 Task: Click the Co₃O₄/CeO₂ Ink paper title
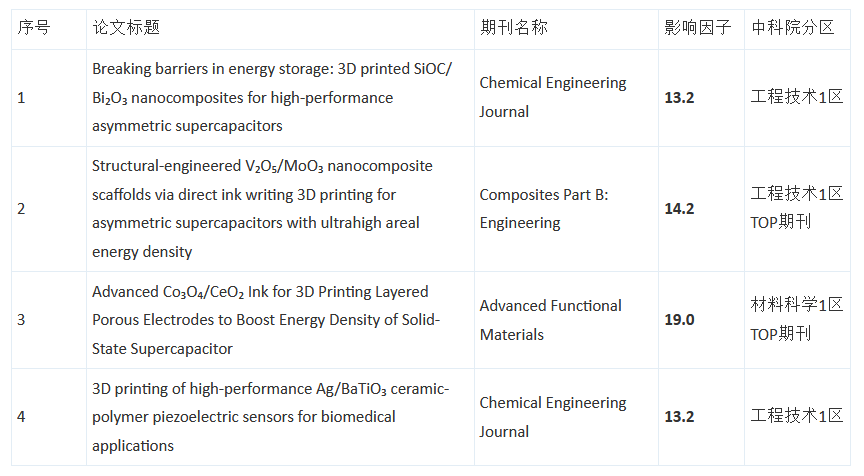point(266,320)
